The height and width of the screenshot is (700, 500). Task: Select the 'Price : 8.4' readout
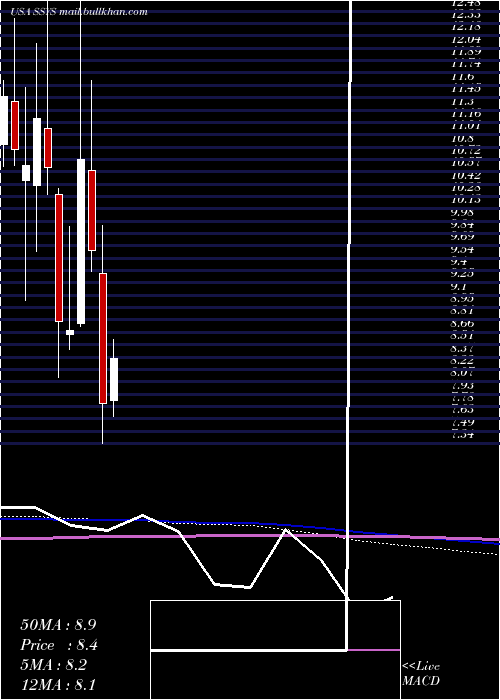click(59, 645)
